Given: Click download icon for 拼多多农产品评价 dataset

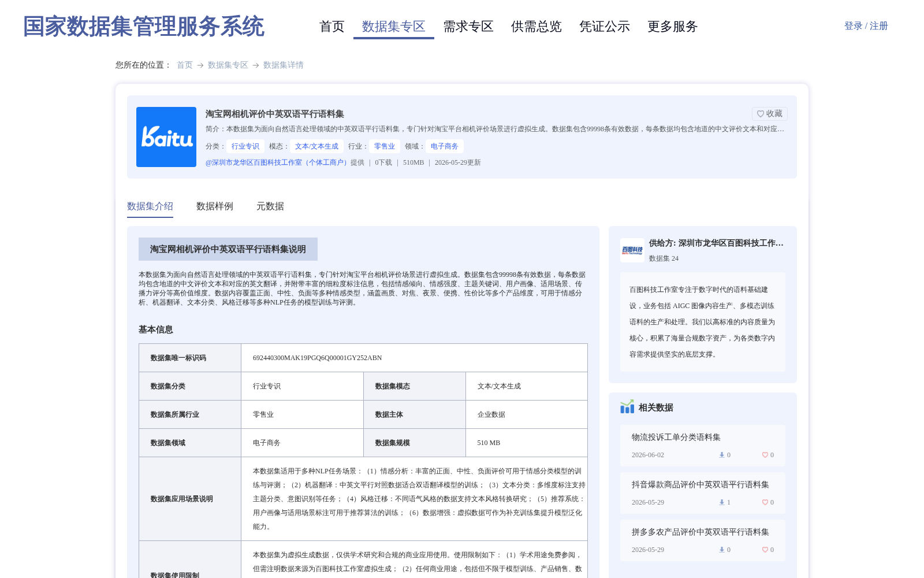Looking at the screenshot, I should (721, 550).
